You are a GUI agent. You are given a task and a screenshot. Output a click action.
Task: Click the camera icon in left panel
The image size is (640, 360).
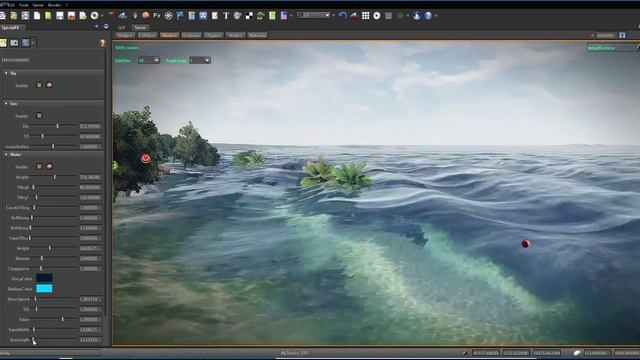click(14, 43)
